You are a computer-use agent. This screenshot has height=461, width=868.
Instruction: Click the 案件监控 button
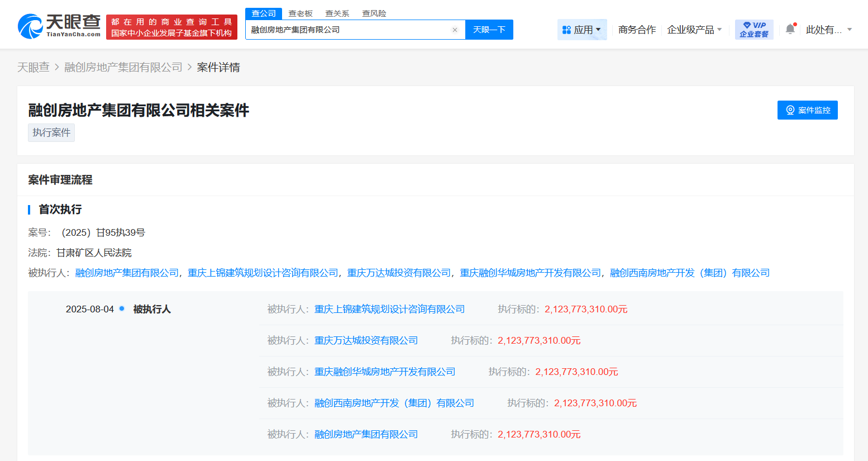(807, 110)
